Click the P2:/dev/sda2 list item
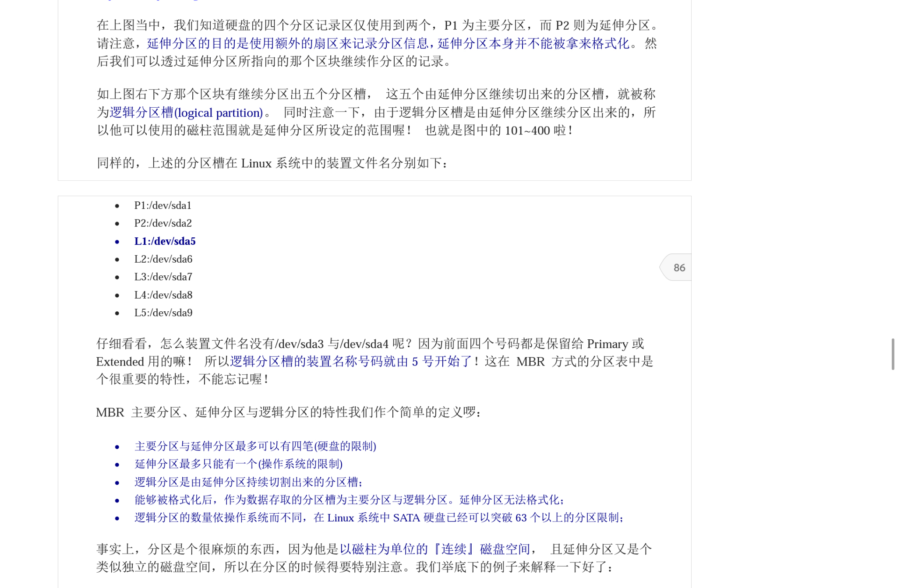The image size is (897, 588). pos(163,223)
